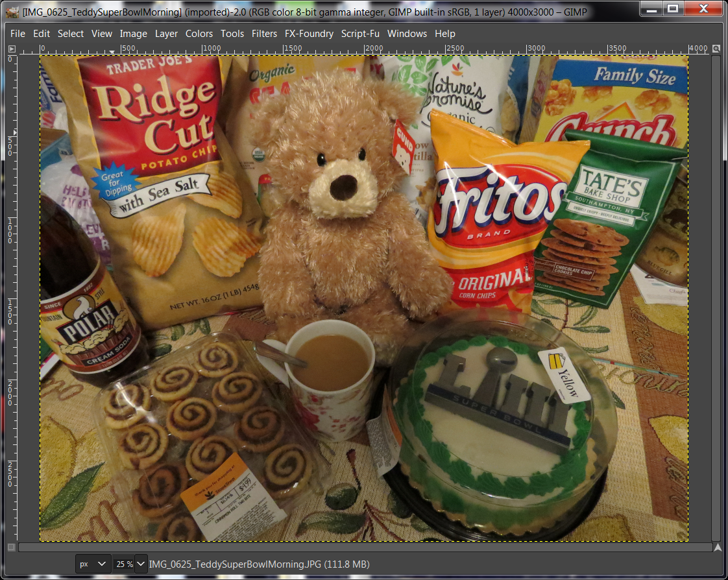Open the Tools menu
The width and height of the screenshot is (728, 580).
tap(232, 34)
